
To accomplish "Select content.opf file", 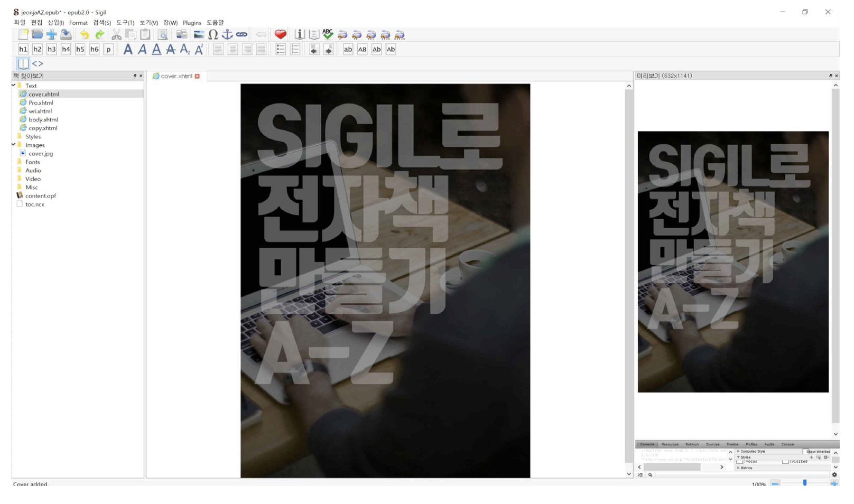I will [41, 195].
